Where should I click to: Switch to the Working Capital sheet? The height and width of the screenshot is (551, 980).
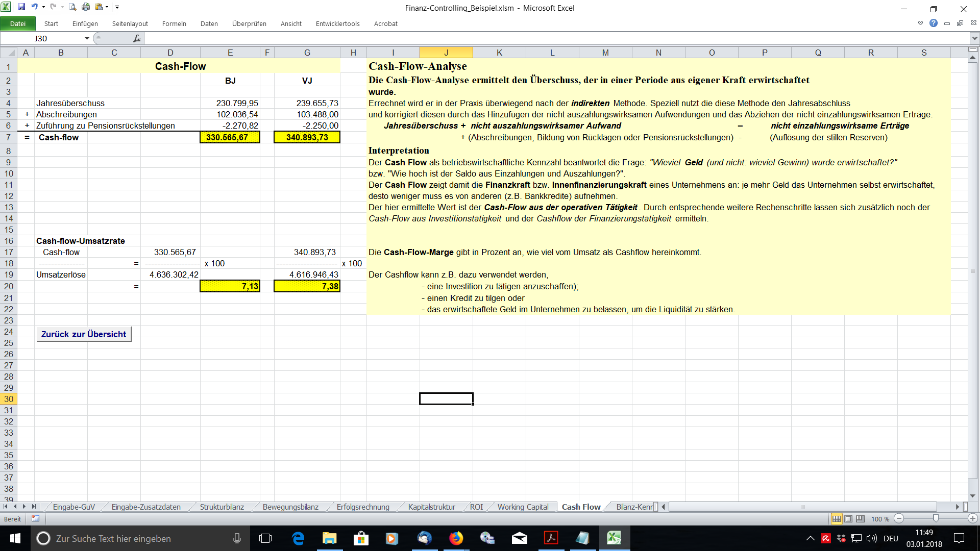click(523, 507)
